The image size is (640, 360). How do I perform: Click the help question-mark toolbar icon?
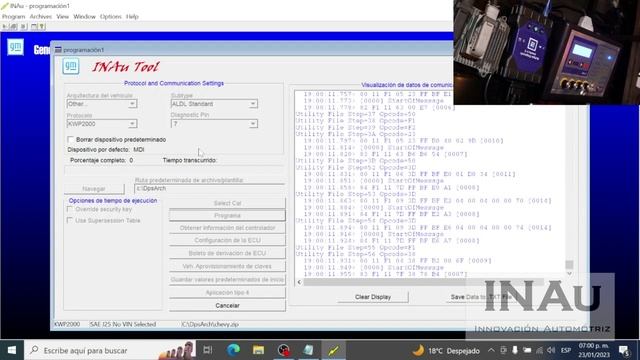[x=42, y=27]
